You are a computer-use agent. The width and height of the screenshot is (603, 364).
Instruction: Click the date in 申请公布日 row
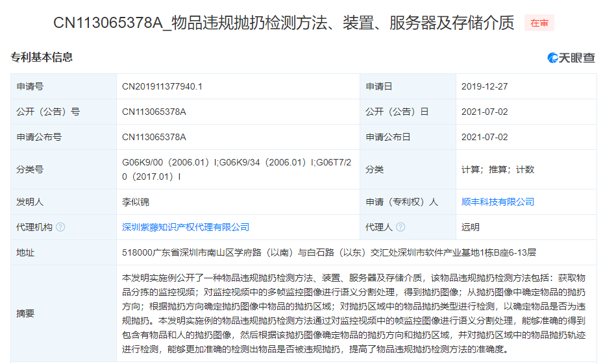tap(485, 137)
